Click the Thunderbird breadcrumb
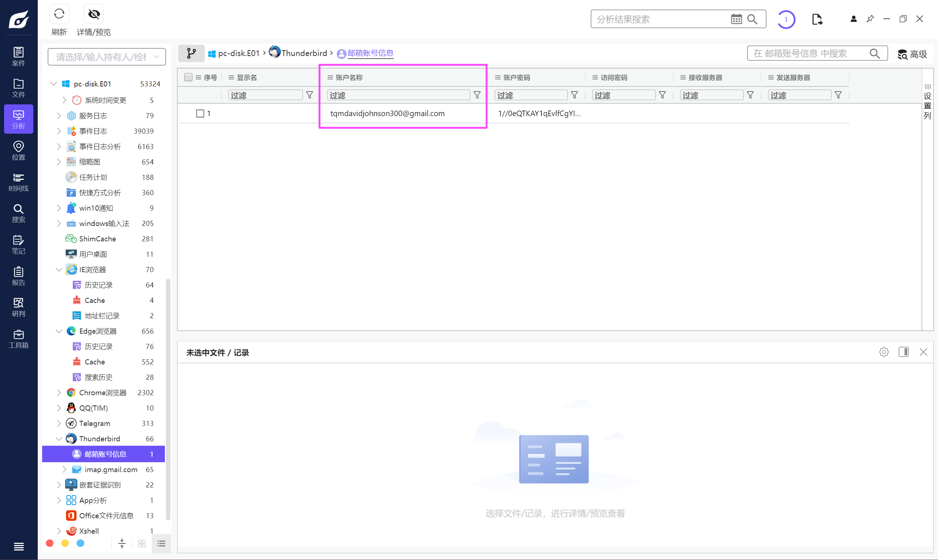Viewport: 938px width, 560px height. coord(298,53)
